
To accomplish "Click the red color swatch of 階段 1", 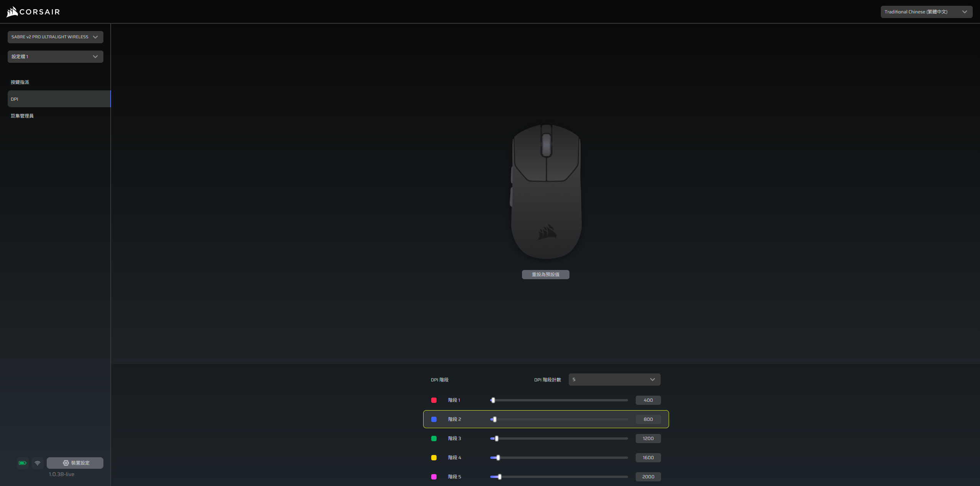I will pyautogui.click(x=434, y=400).
